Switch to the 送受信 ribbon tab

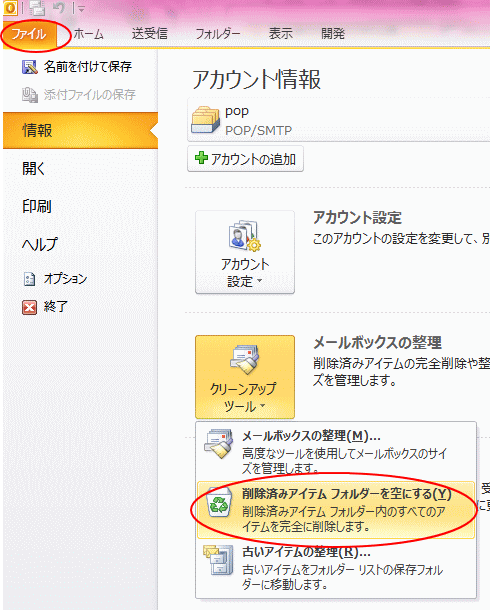[150, 34]
